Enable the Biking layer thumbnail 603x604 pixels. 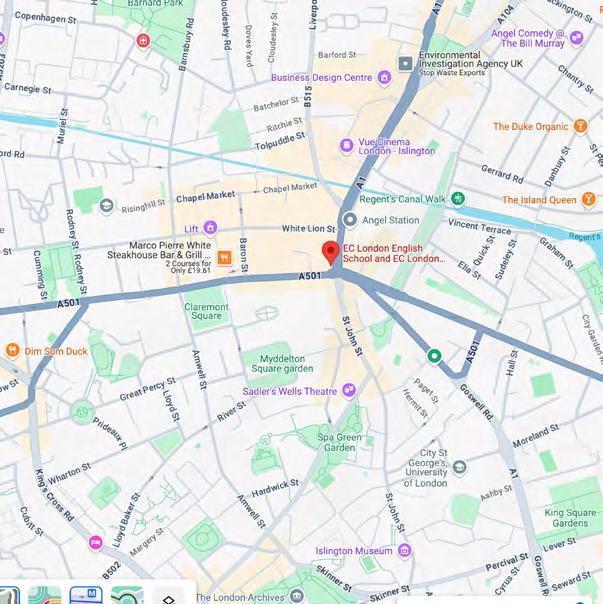127,596
